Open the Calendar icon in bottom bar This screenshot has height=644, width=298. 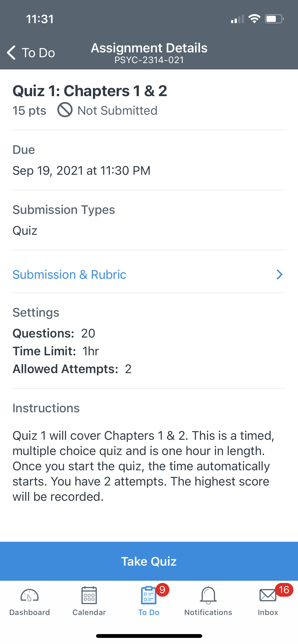coord(89,595)
